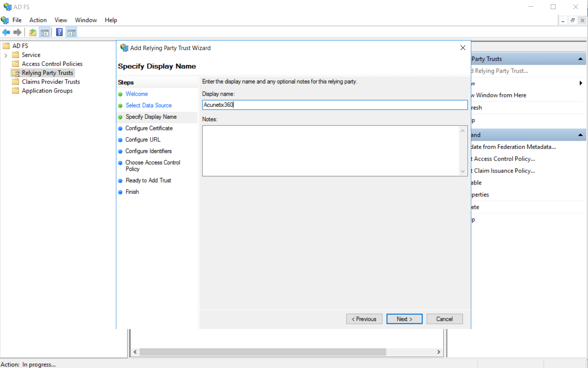Click the Access Control Policies folder icon
The height and width of the screenshot is (368, 588).
15,64
